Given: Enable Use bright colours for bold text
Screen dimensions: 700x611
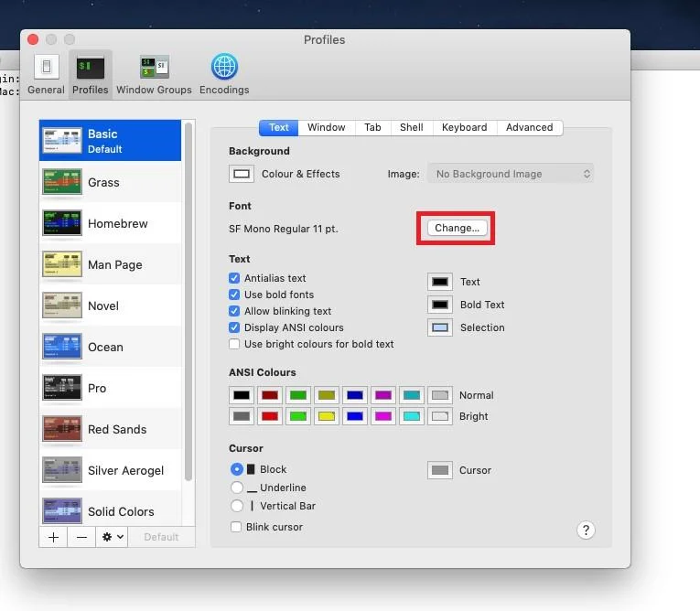Looking at the screenshot, I should [x=234, y=344].
